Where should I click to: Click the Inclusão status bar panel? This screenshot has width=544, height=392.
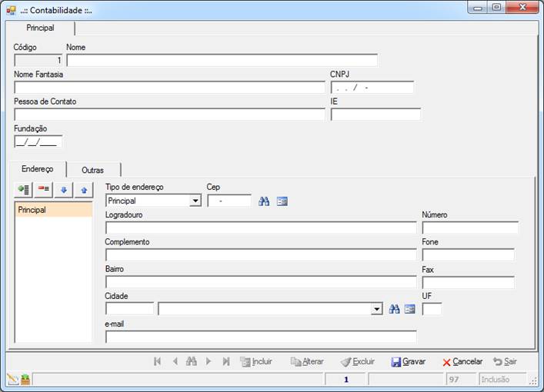click(x=502, y=379)
